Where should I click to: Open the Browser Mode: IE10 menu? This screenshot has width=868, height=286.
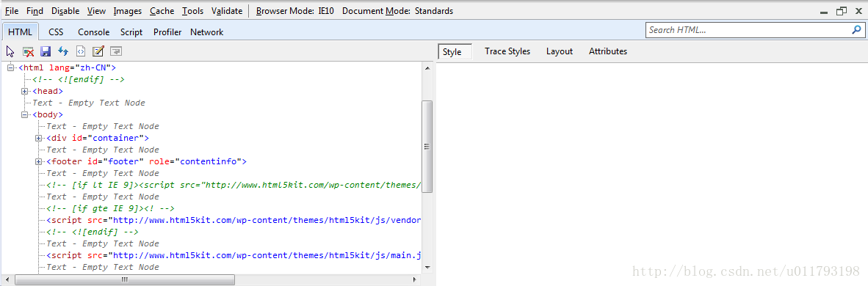tap(295, 11)
